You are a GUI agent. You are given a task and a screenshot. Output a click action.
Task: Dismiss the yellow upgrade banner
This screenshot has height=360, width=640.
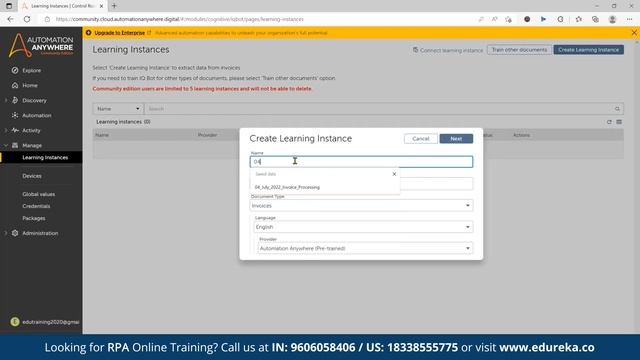[x=634, y=33]
